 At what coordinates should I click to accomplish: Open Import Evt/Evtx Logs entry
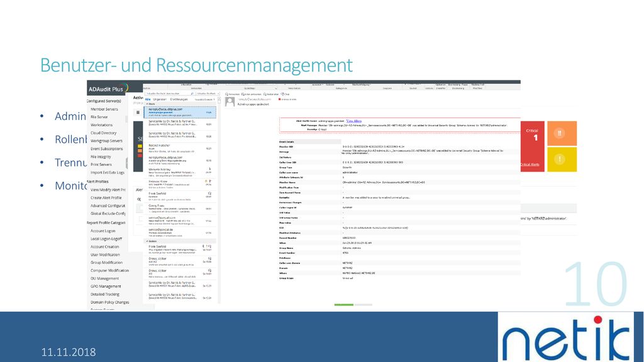point(107,172)
